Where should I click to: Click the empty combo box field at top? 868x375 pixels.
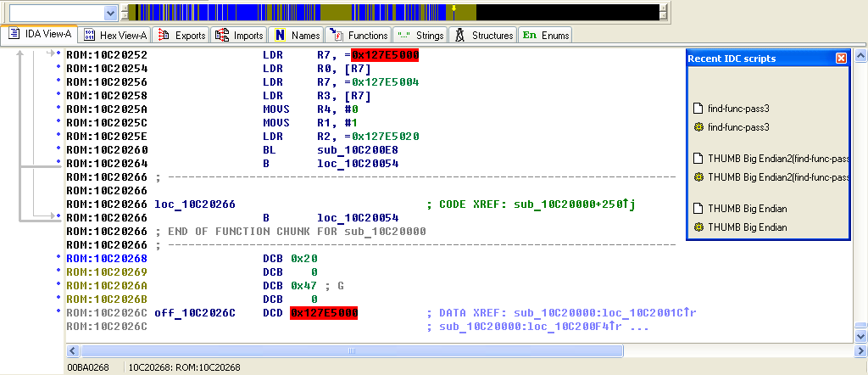(x=57, y=13)
